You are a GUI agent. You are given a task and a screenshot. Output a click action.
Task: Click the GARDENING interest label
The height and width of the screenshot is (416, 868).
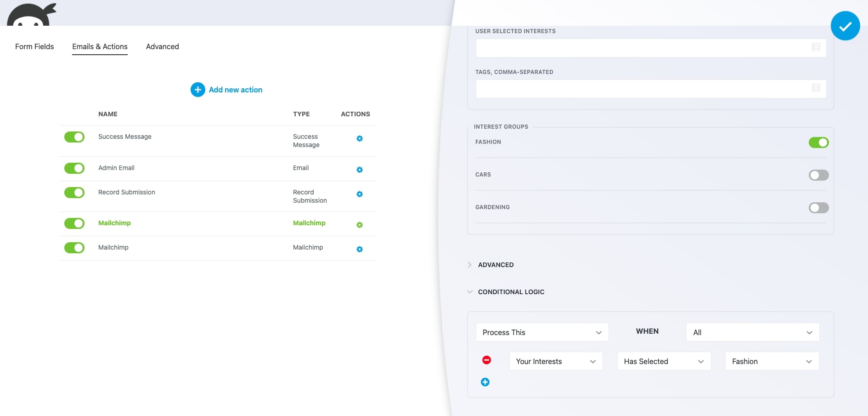(492, 207)
